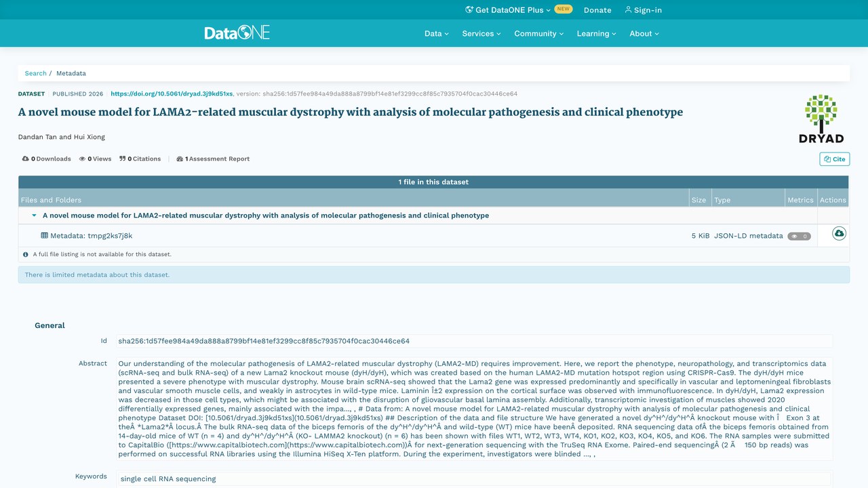Click the Downloads count icon
Viewport: 868px width, 488px height.
pyautogui.click(x=26, y=159)
